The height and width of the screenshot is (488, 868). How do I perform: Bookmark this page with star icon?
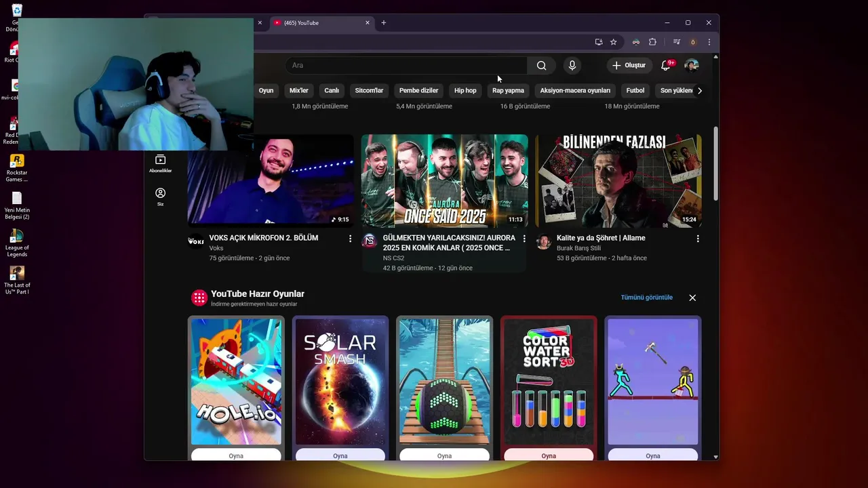(614, 42)
